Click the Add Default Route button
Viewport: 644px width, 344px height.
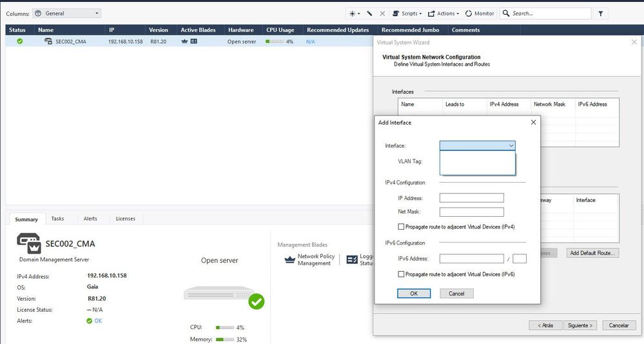pos(592,253)
